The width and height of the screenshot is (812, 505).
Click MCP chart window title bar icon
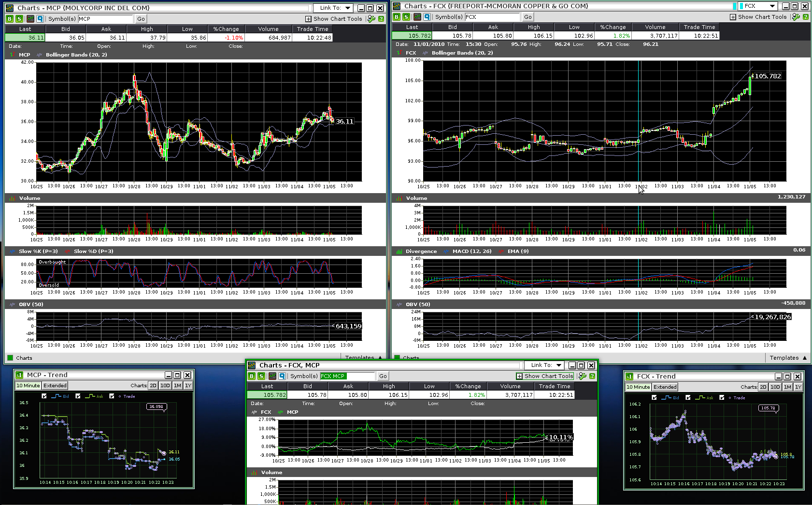tap(10, 8)
